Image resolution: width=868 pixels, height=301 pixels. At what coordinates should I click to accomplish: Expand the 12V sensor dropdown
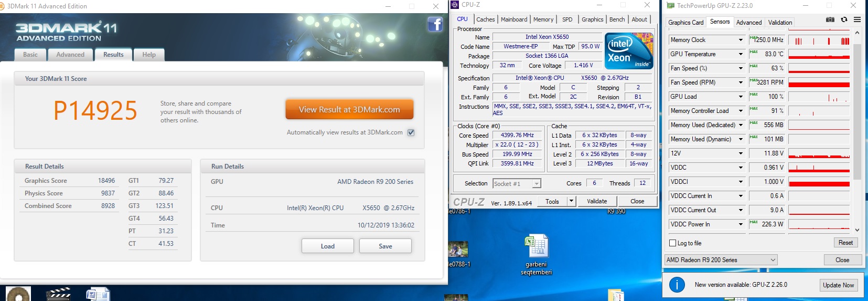(x=741, y=153)
